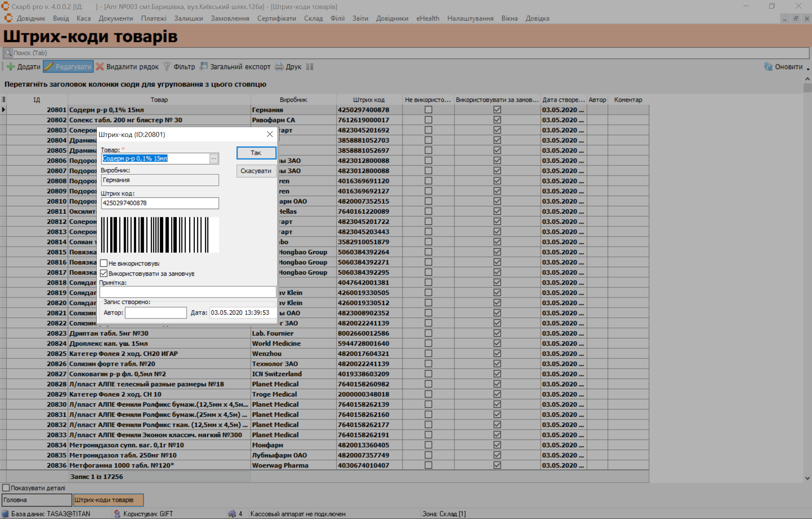Image resolution: width=812 pixels, height=519 pixels.
Task: Click the Загальний експорт icon
Action: (203, 67)
